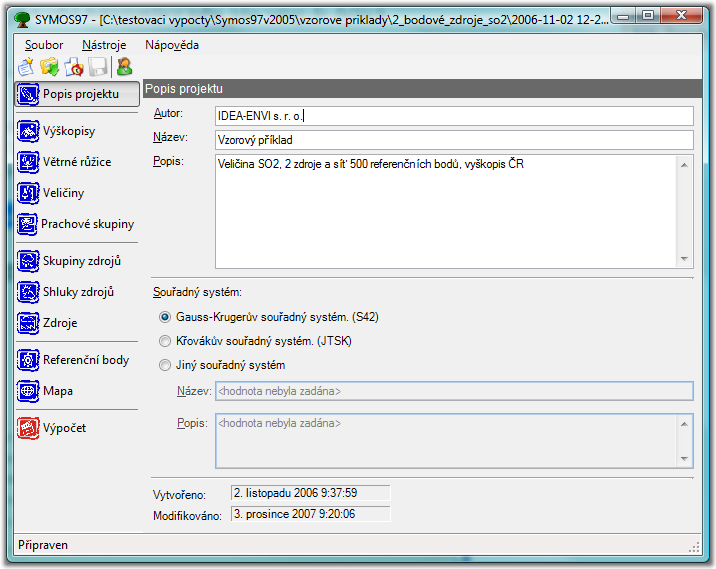Click the Připraven status bar text
The image size is (716, 569).
pos(43,545)
